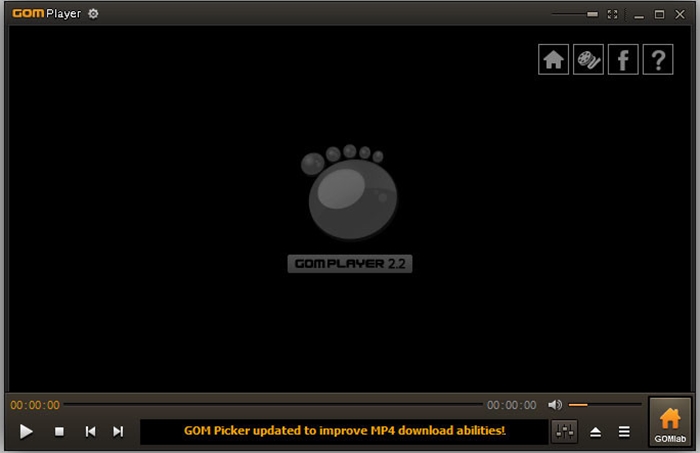Open the film reel icon in the video area
This screenshot has height=453, width=700.
[588, 59]
